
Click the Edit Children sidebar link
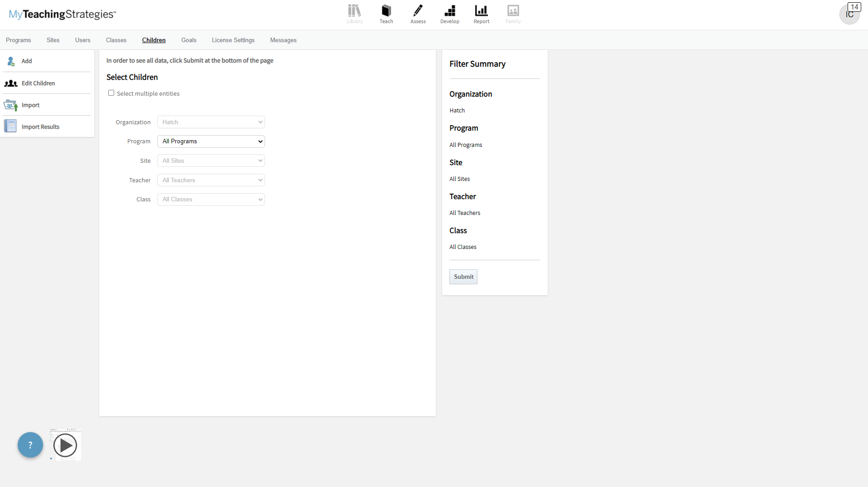(x=38, y=83)
